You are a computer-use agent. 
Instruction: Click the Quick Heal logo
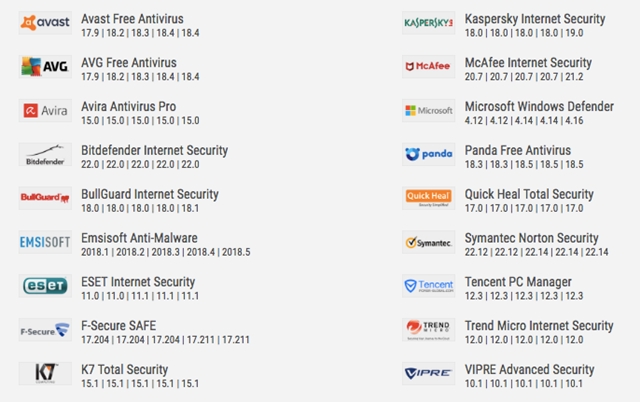click(x=429, y=198)
